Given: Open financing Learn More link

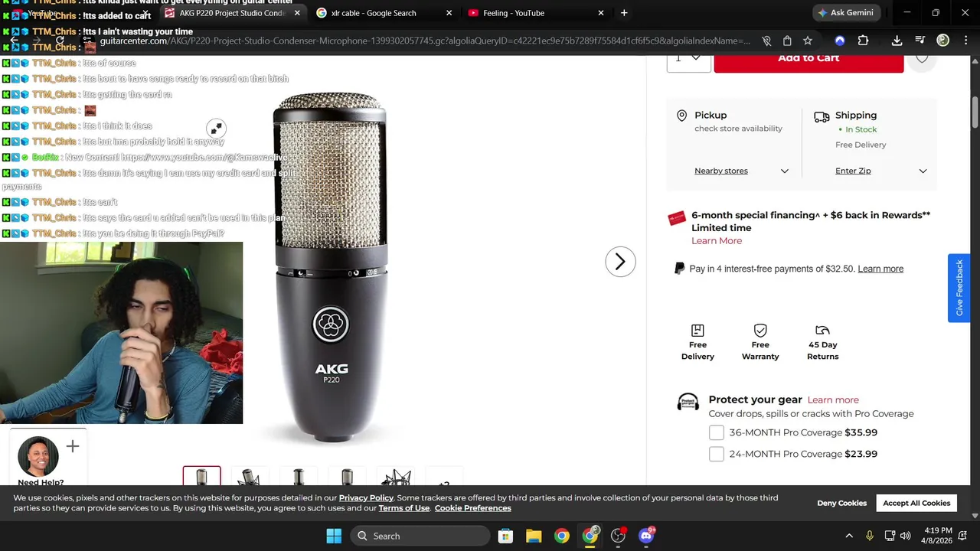Looking at the screenshot, I should 717,241.
